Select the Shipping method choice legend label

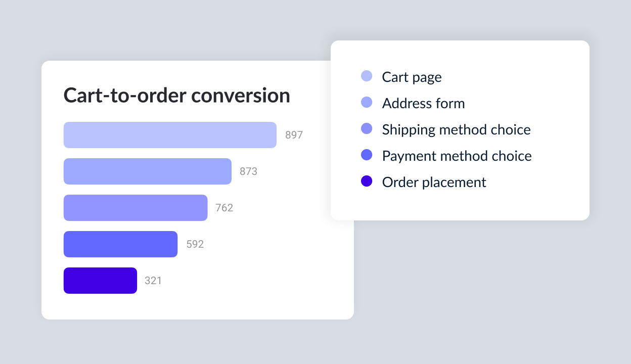[x=456, y=129]
